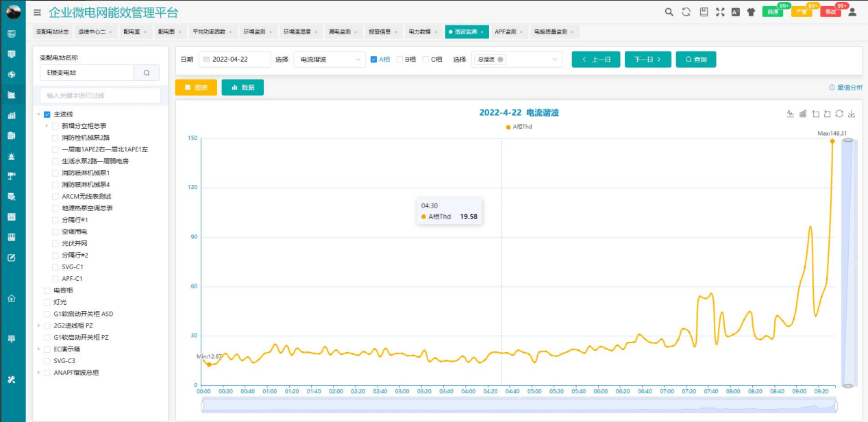Open the 电流谐波 type dropdown
The width and height of the screenshot is (868, 422).
point(330,60)
